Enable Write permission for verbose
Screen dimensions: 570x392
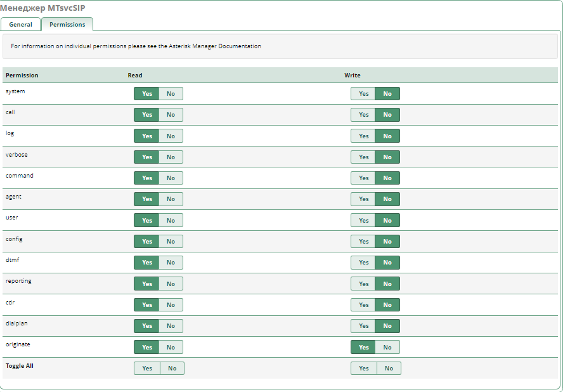pyautogui.click(x=363, y=157)
